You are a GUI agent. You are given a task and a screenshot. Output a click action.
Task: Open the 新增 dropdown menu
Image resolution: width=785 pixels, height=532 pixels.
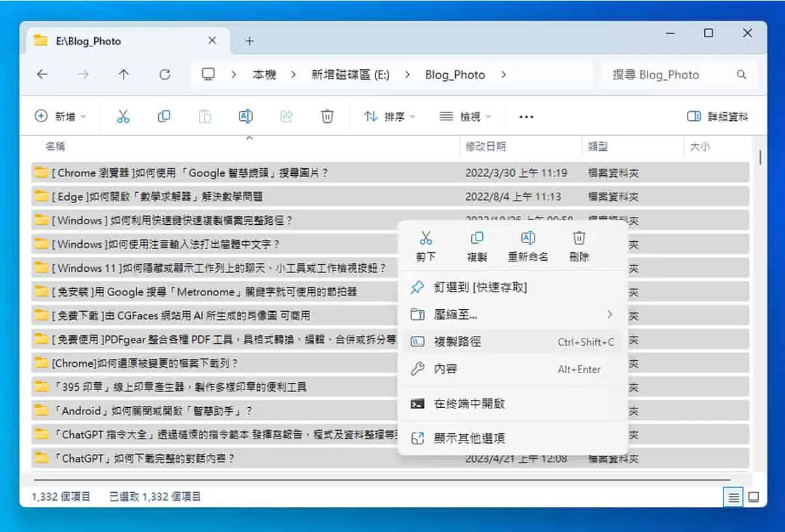(x=60, y=116)
